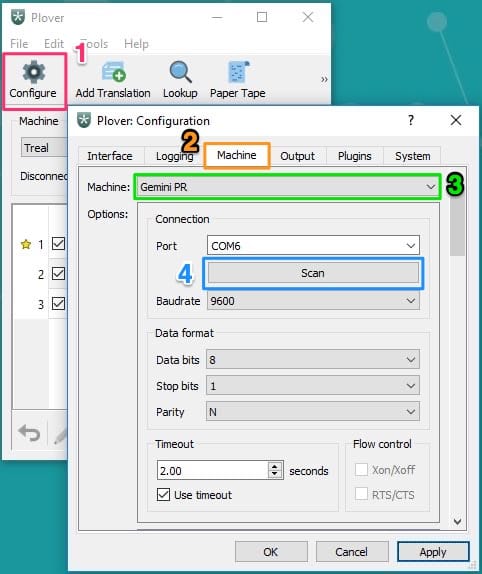Toggle the Use timeout checkbox
This screenshot has height=574, width=482.
[163, 495]
